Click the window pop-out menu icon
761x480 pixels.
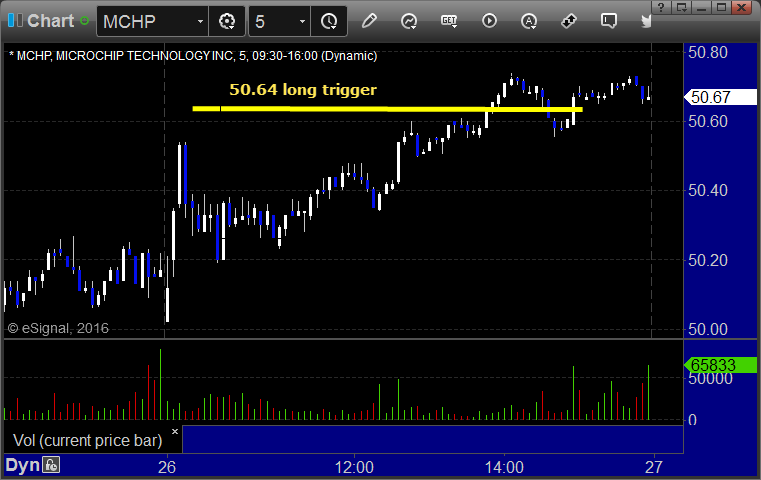(681, 7)
